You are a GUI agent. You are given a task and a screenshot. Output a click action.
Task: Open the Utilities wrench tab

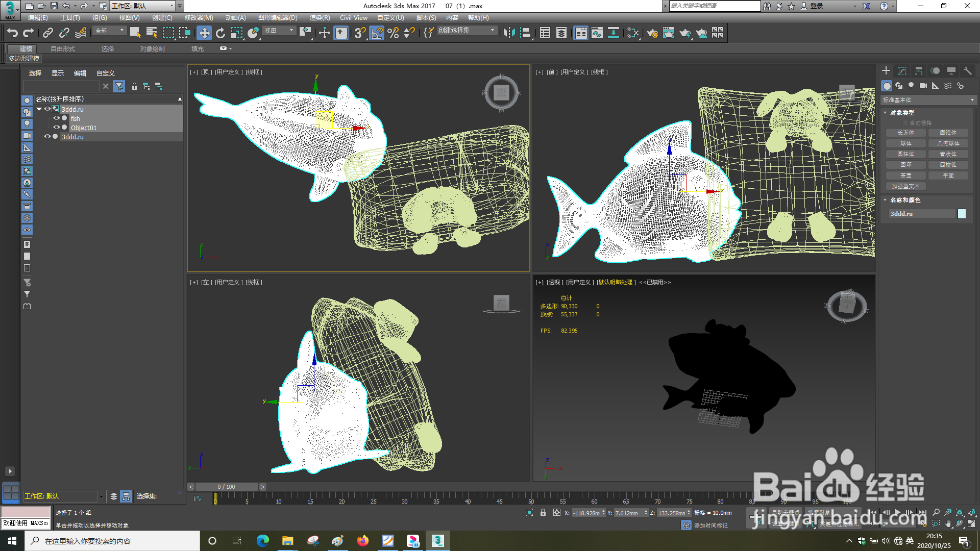967,71
